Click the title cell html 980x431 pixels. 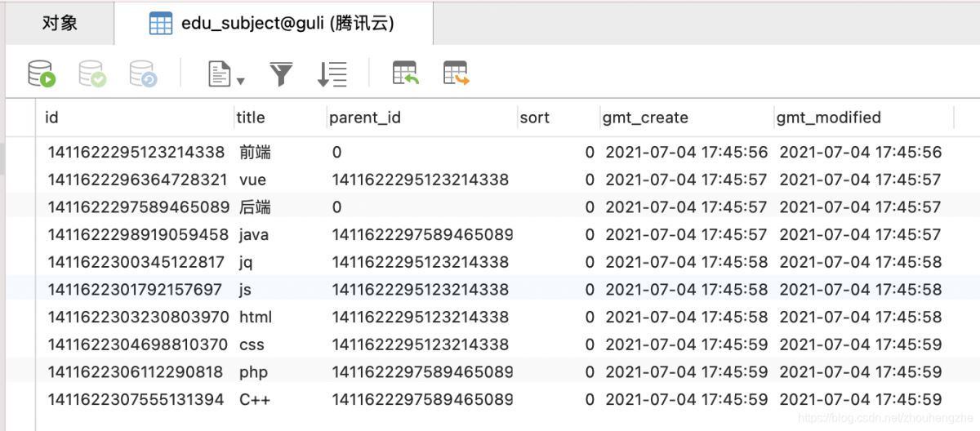point(256,318)
